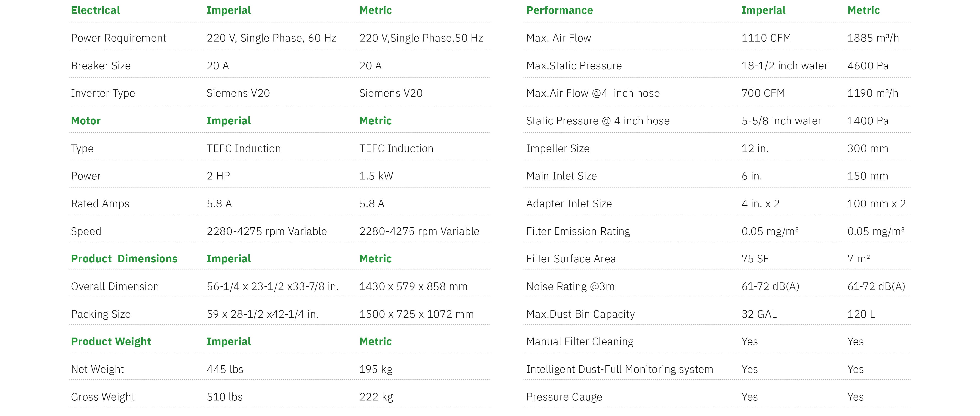This screenshot has height=416, width=980.
Task: Select the 445 lbs net weight value
Action: [x=225, y=369]
